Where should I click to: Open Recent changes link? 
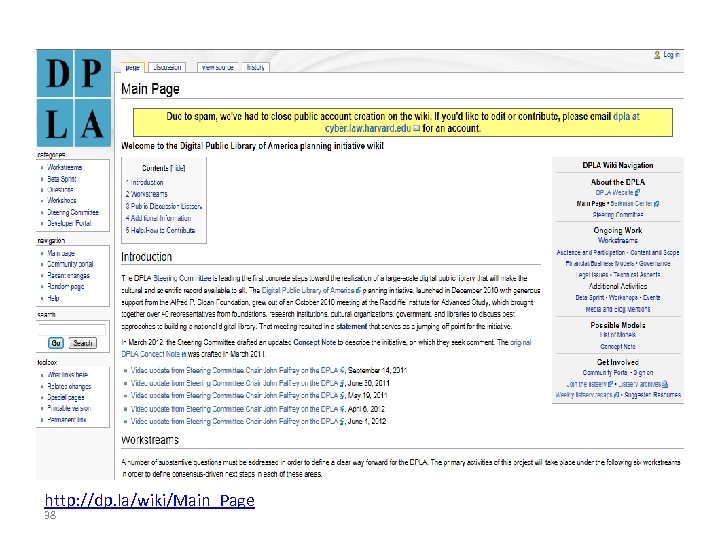pyautogui.click(x=68, y=276)
